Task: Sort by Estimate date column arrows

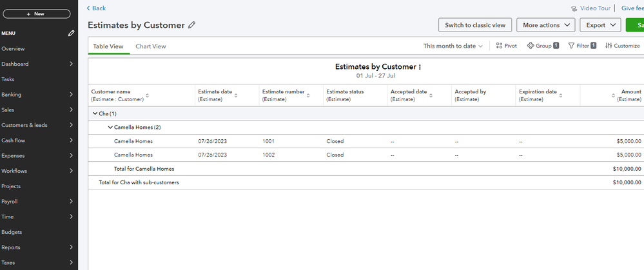Action: pos(237,95)
